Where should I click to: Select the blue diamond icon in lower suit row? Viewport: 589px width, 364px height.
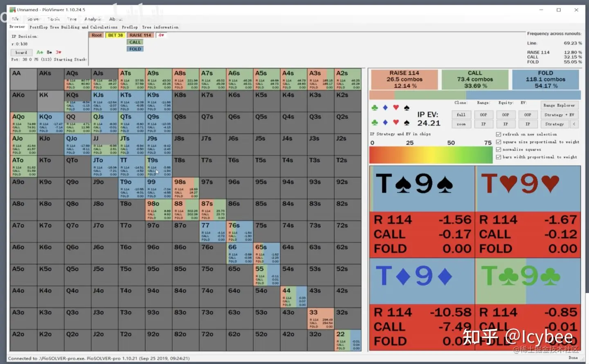[385, 122]
